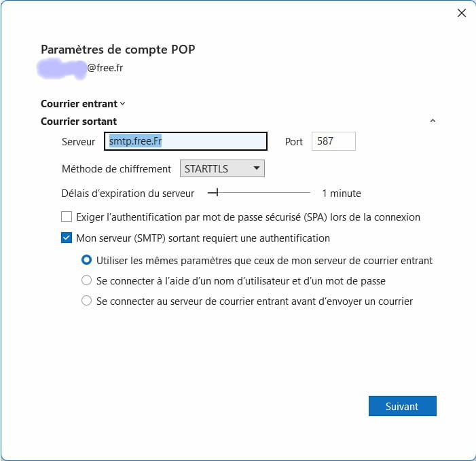The image size is (476, 461).
Task: Click the Délais d'expiration du serveur label
Action: pos(128,193)
